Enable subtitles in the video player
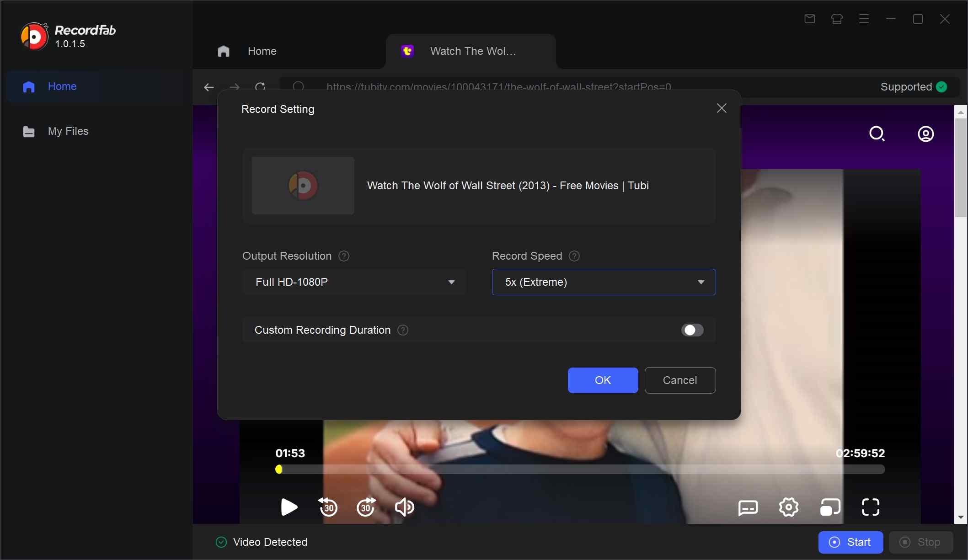This screenshot has width=968, height=560. point(748,507)
